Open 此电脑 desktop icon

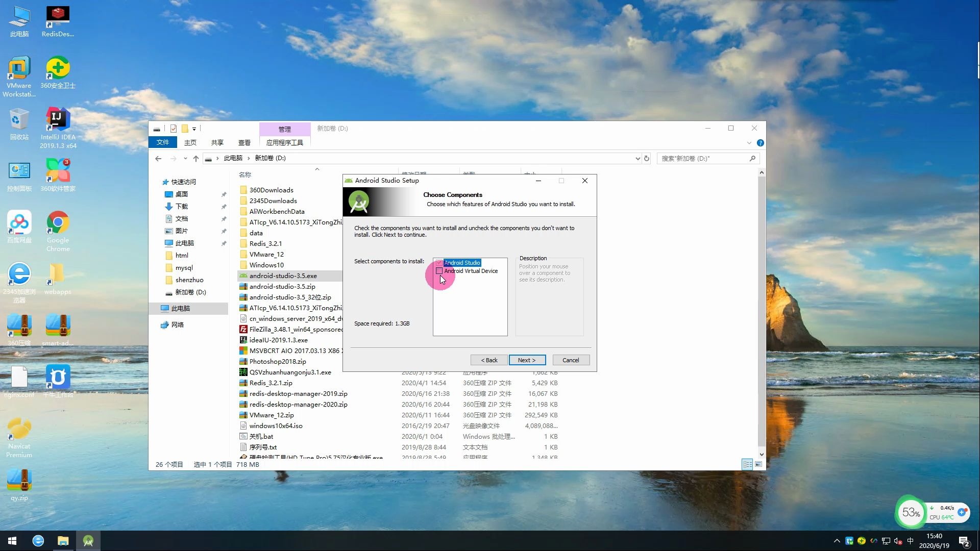(x=19, y=22)
